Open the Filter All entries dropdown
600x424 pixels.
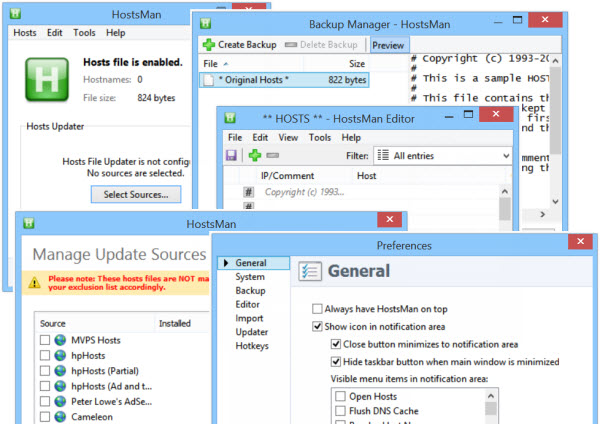click(442, 156)
